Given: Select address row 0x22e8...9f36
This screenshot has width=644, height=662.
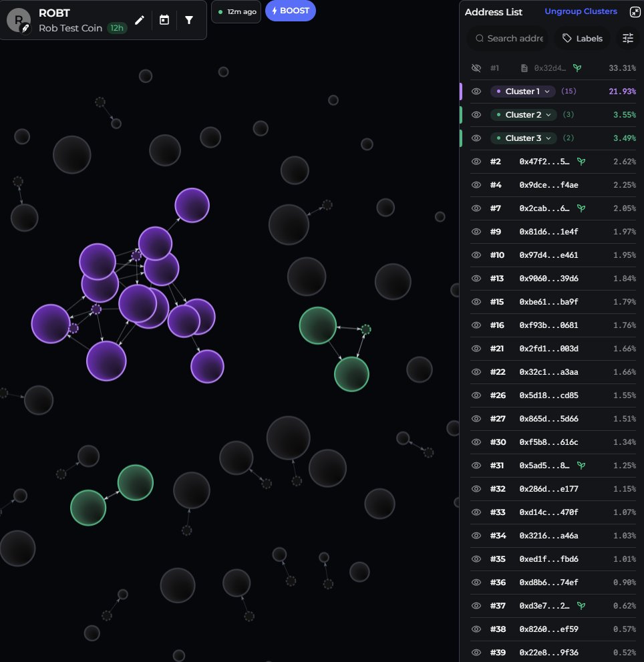Looking at the screenshot, I should point(552,652).
